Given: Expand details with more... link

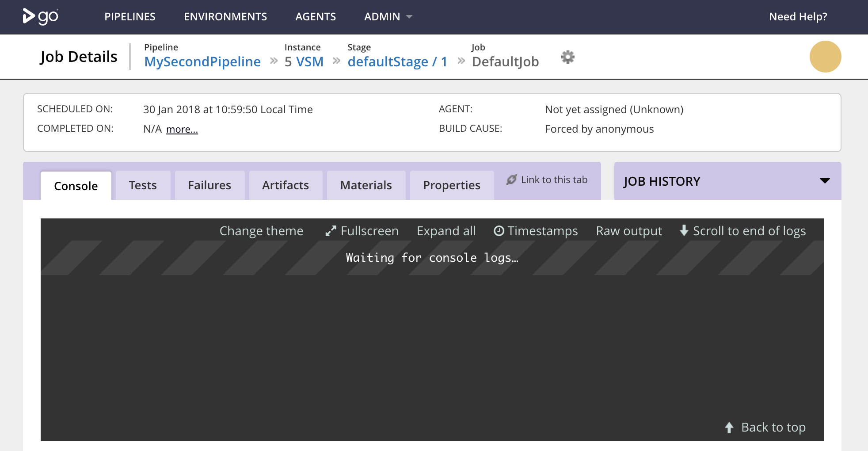Looking at the screenshot, I should (182, 129).
